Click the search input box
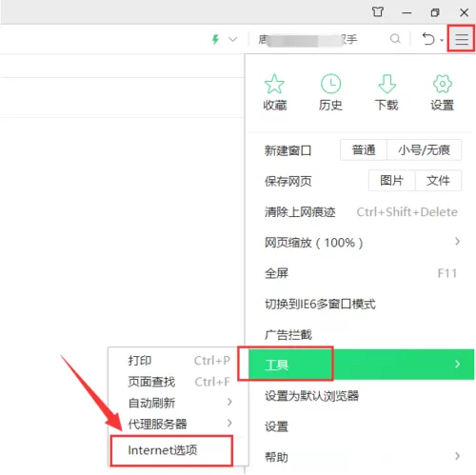 click(319, 39)
